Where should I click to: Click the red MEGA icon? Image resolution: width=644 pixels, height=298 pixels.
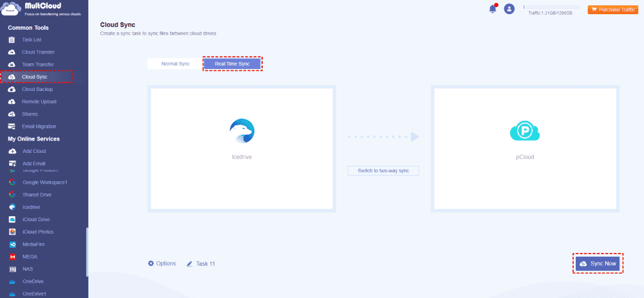tap(13, 257)
